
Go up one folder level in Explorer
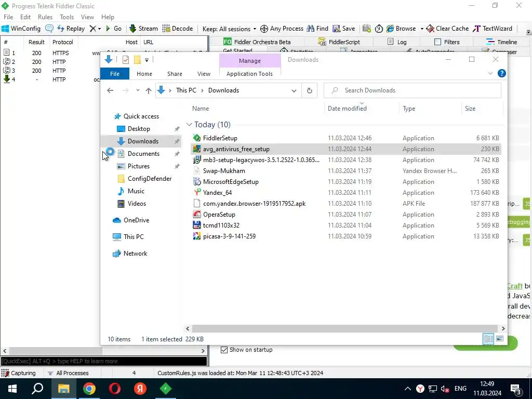[x=148, y=90]
